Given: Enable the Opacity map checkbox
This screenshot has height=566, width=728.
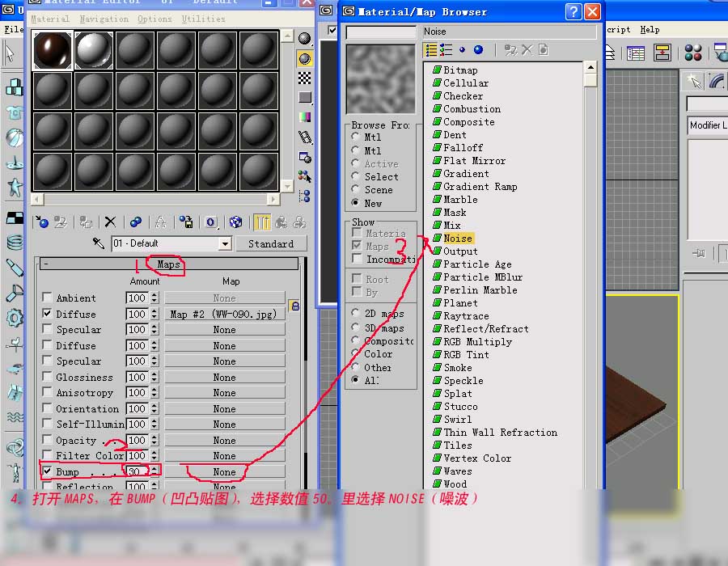Looking at the screenshot, I should (x=47, y=439).
